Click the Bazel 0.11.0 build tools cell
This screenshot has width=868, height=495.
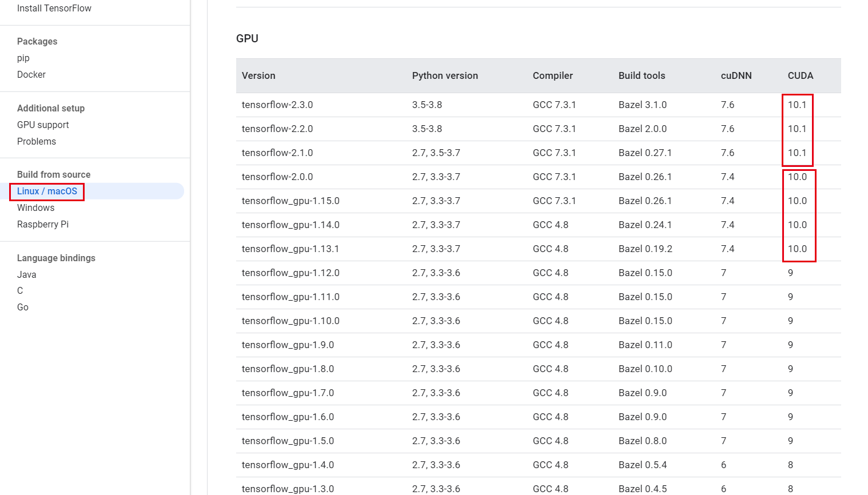tap(646, 345)
